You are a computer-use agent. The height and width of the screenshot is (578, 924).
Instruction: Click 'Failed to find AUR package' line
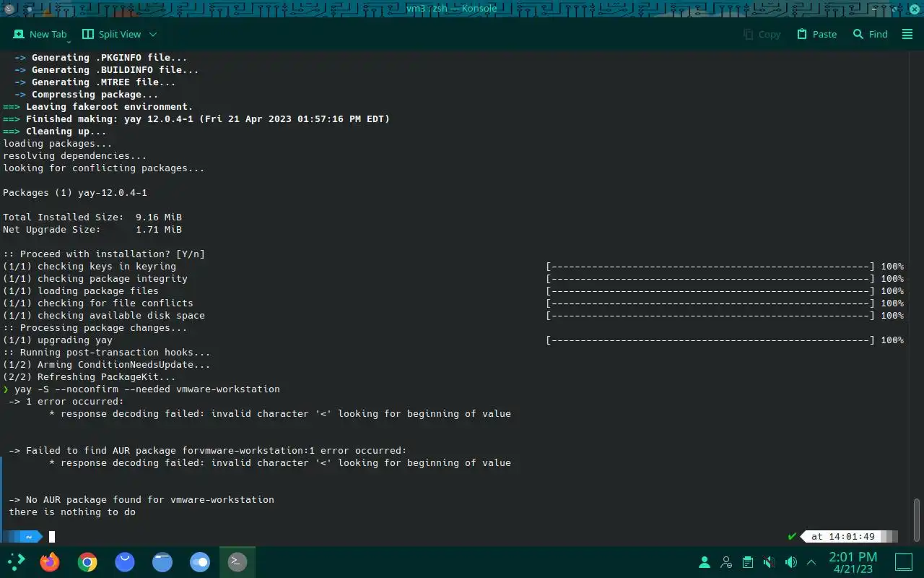tap(208, 451)
